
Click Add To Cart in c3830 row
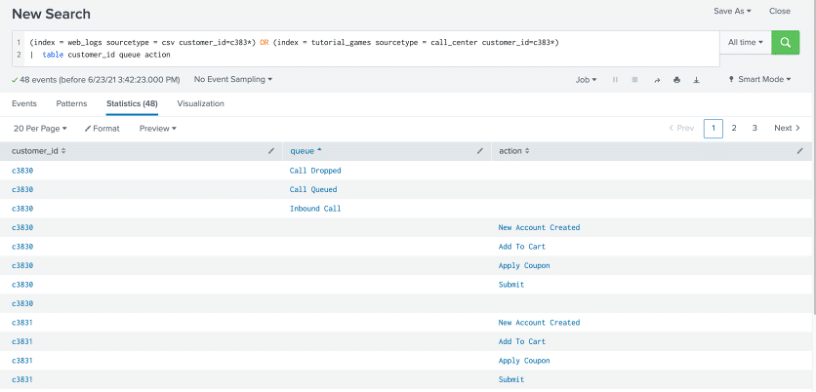522,247
